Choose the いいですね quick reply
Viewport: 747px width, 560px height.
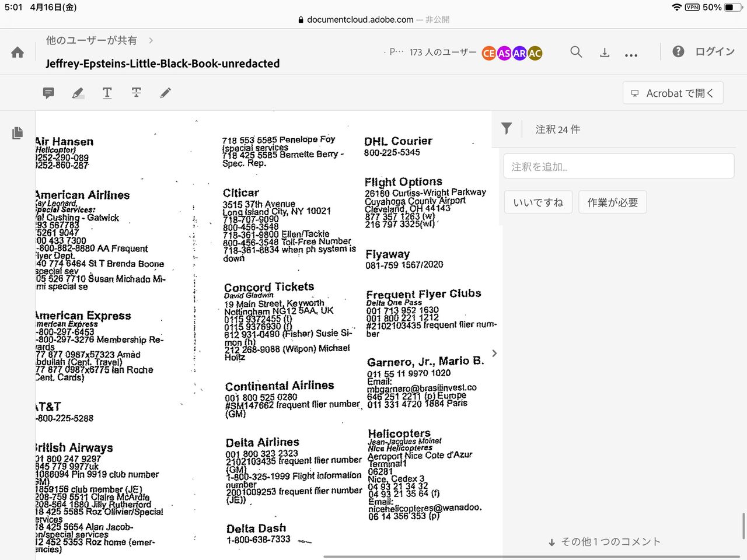pyautogui.click(x=538, y=202)
